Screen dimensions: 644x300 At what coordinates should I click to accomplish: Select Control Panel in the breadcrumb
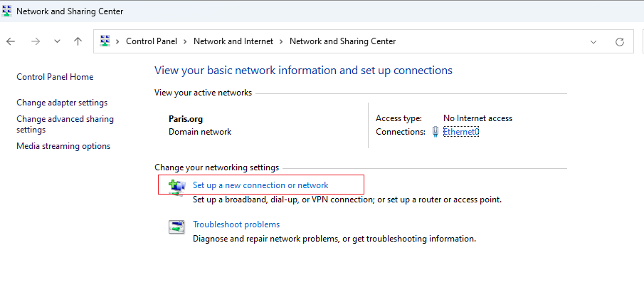tap(152, 41)
